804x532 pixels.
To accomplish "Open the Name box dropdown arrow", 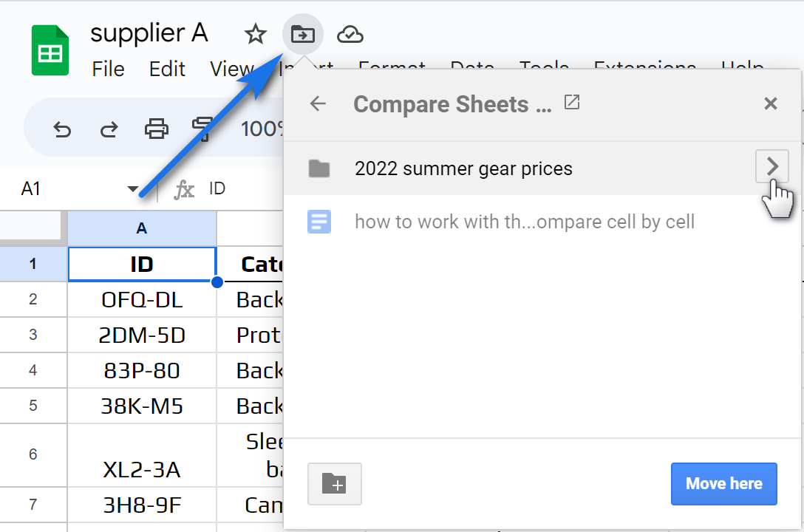I will 133,189.
